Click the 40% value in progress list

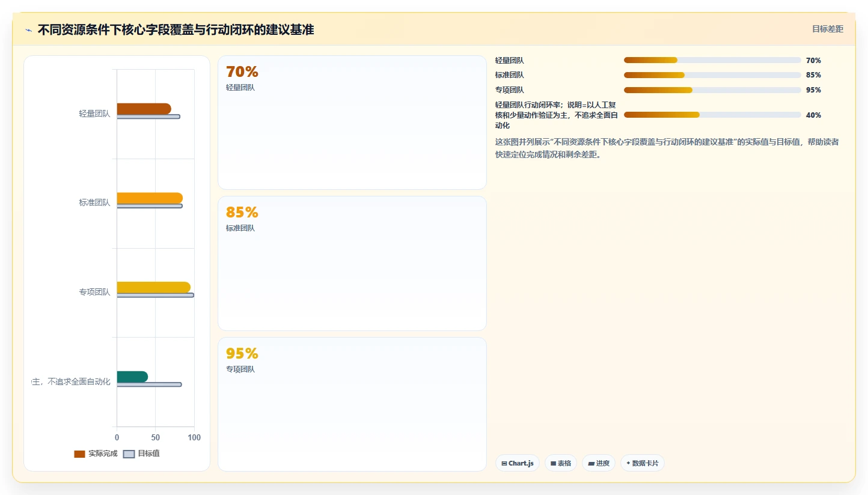[813, 115]
